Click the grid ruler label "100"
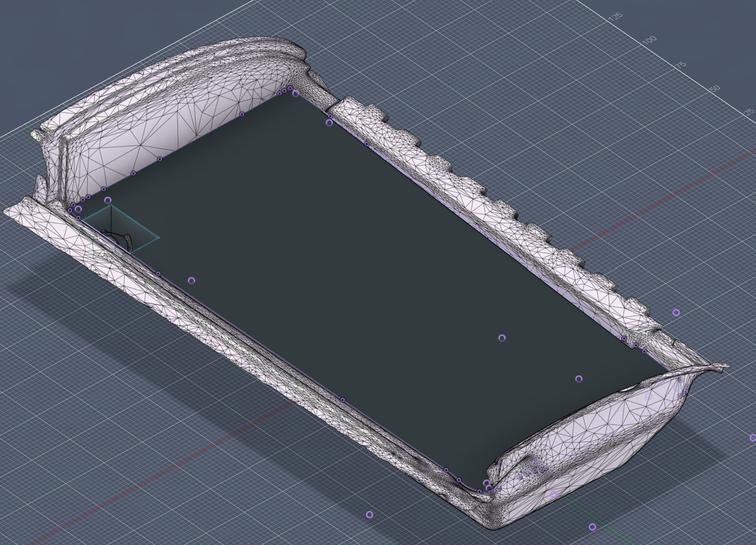756x545 pixels. (649, 40)
